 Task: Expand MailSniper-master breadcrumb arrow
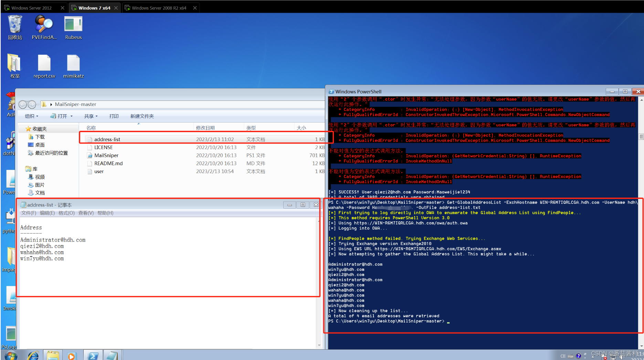(51, 104)
